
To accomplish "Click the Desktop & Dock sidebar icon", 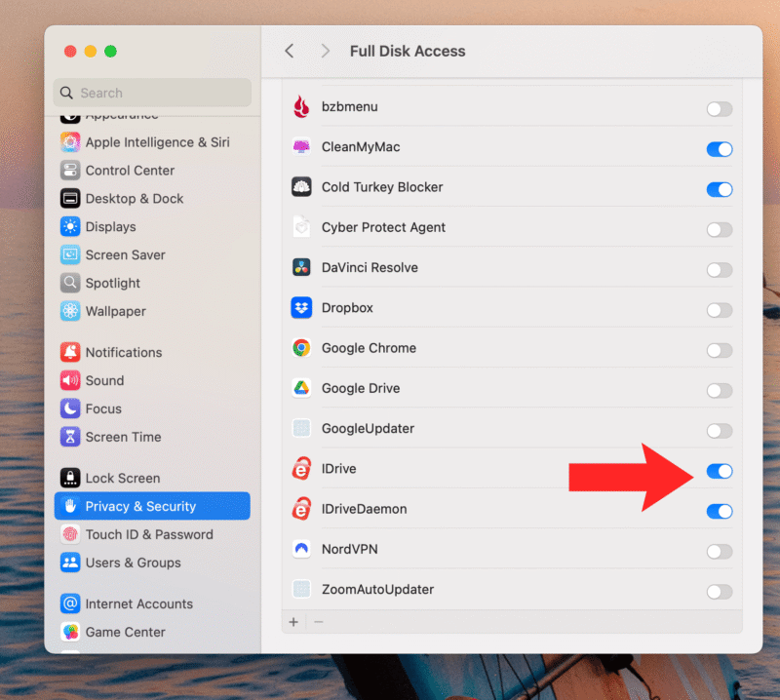I will coord(70,199).
